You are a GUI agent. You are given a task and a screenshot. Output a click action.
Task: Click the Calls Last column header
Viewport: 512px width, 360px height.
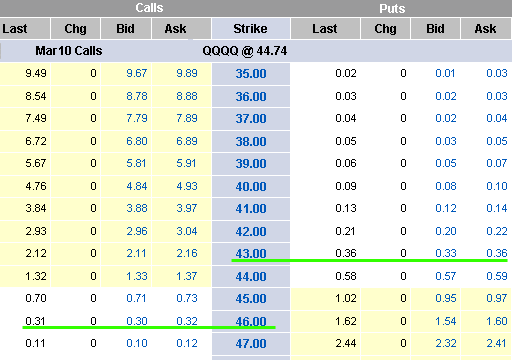coord(25,29)
